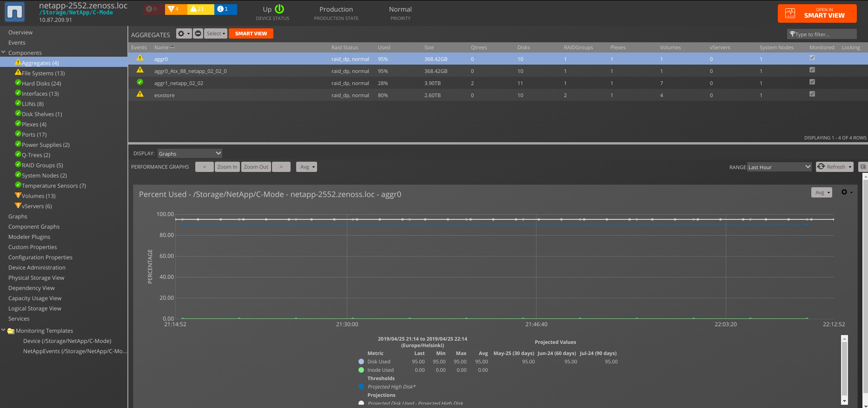The height and width of the screenshot is (408, 868).
Task: Open the DISPLAY Graphs dropdown
Action: tap(190, 153)
